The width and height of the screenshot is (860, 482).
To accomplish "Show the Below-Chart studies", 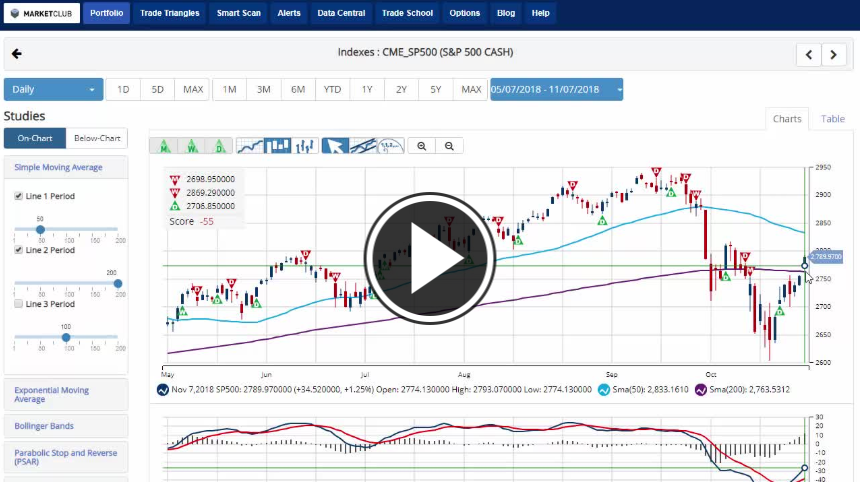I will [98, 138].
